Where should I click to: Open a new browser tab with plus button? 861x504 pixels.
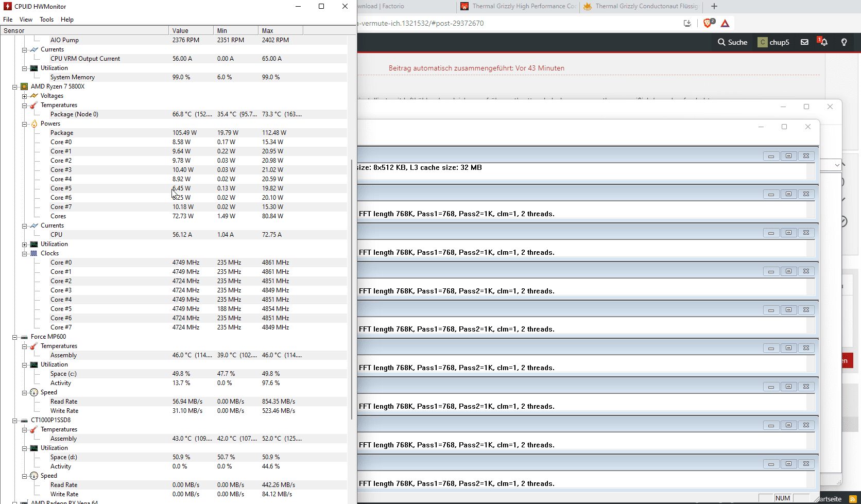point(714,6)
